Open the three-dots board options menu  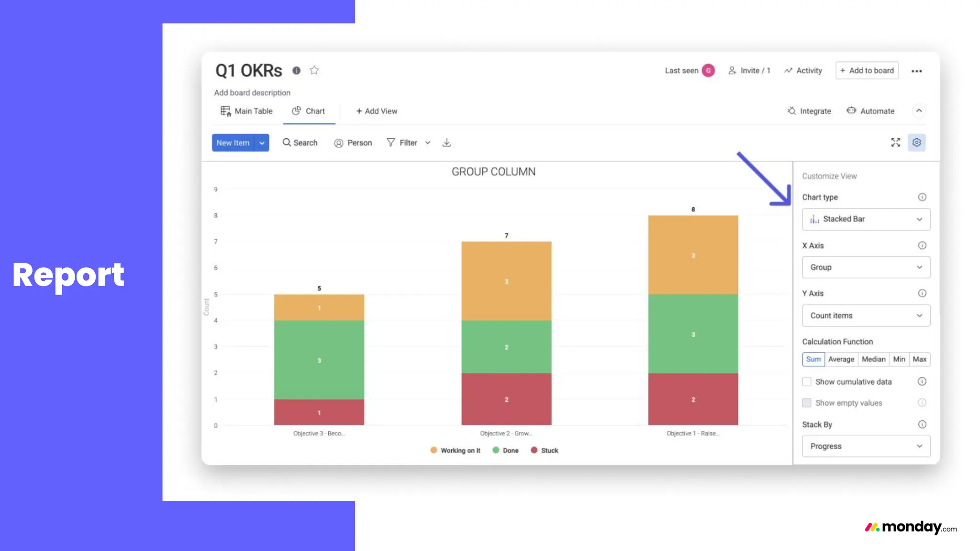pos(916,71)
